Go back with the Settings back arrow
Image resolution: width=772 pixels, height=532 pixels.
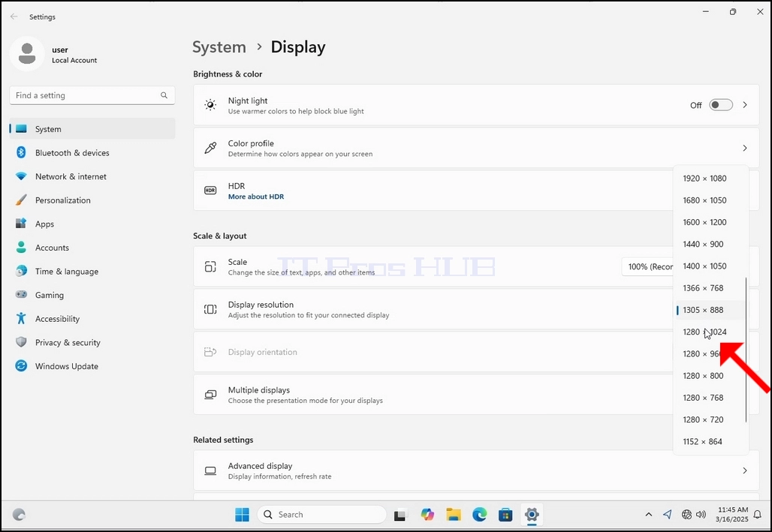pyautogui.click(x=14, y=17)
